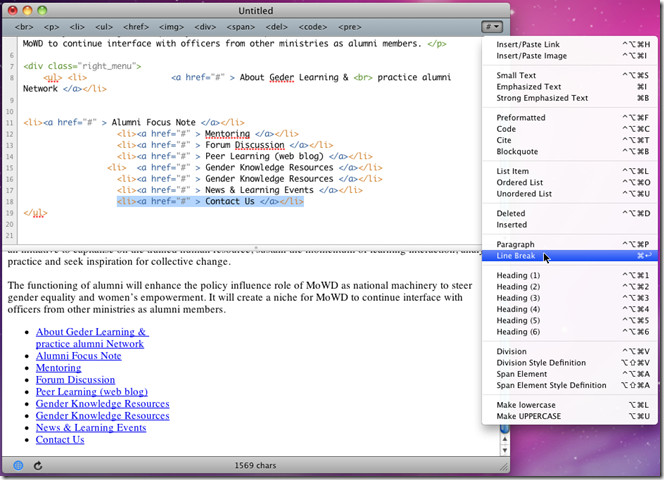The width and height of the screenshot is (664, 480).
Task: Click the Contact Us preview link
Action: pos(60,439)
